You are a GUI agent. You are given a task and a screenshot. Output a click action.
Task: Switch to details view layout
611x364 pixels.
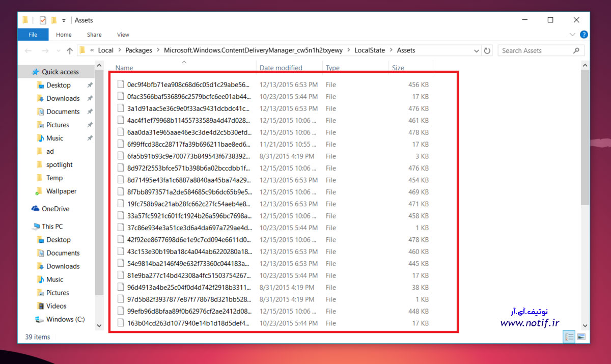tap(569, 337)
